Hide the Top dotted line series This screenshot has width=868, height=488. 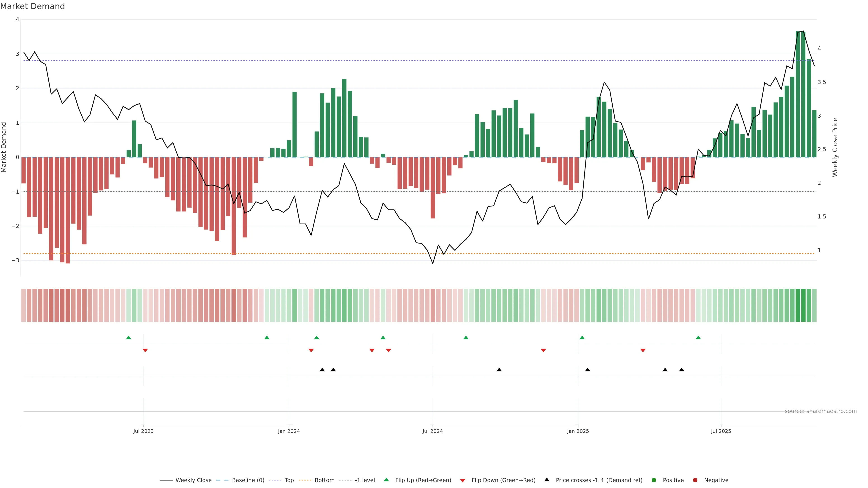click(289, 480)
